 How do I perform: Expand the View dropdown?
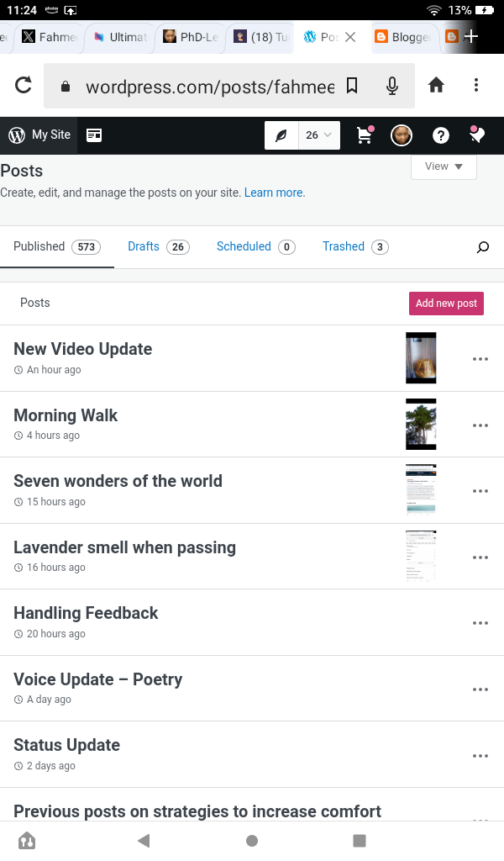tap(444, 166)
